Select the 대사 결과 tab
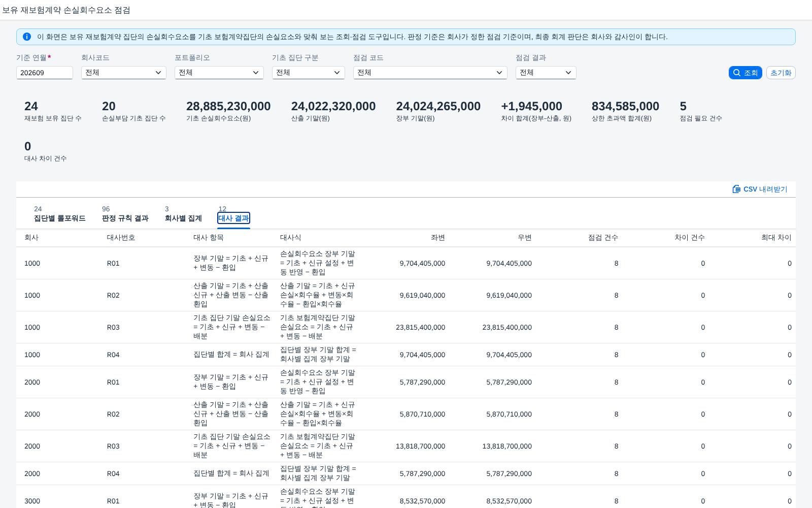 (x=233, y=214)
